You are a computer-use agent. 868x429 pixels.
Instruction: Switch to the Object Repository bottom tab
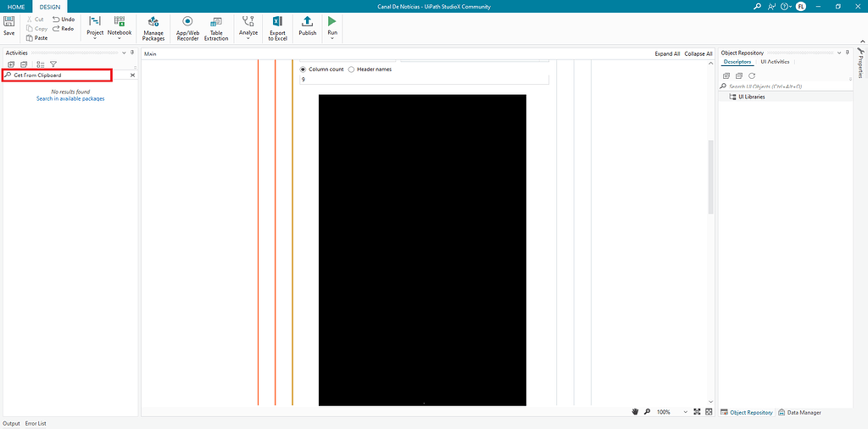746,412
